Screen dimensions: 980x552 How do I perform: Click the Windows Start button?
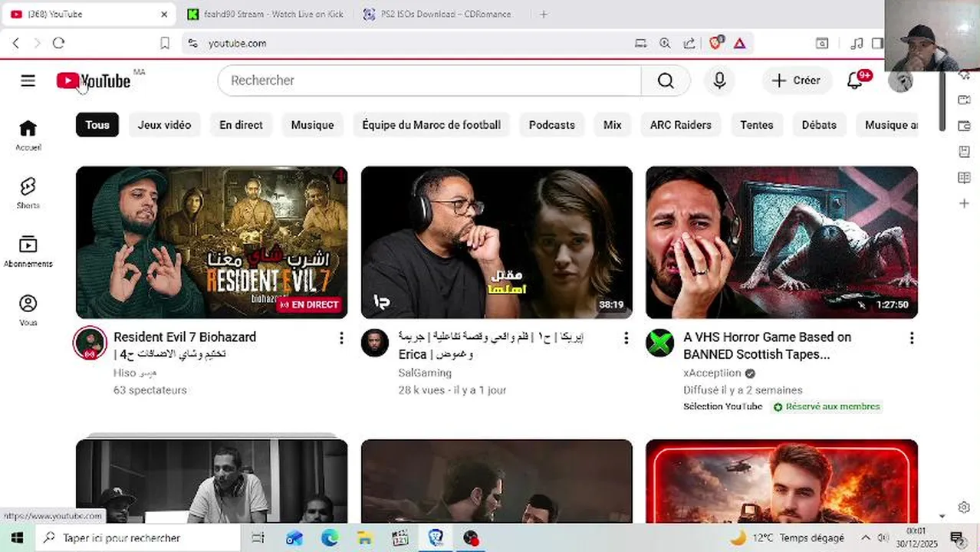[17, 537]
